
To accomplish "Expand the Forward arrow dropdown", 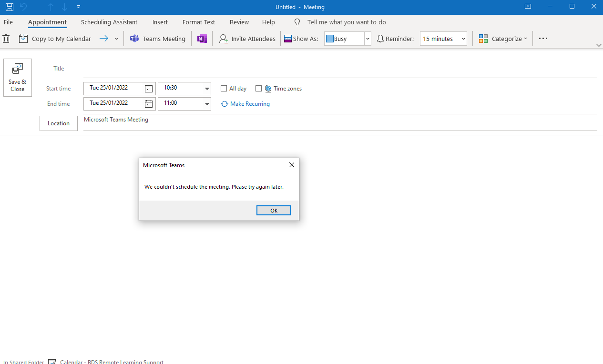I will point(116,39).
